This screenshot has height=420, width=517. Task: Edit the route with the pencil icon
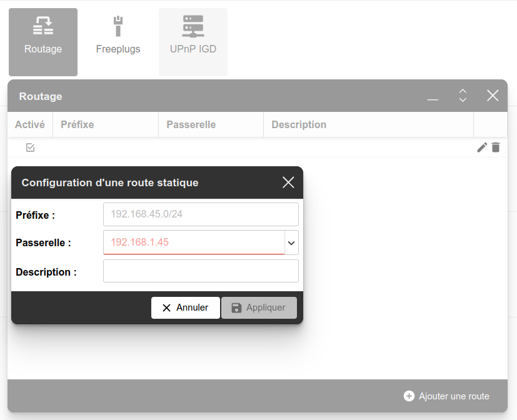coord(482,147)
